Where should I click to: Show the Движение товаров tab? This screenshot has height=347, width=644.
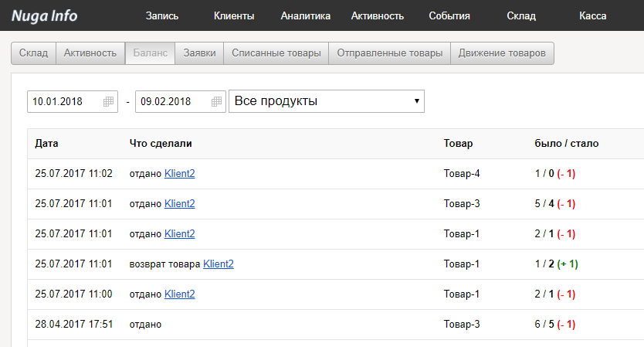pyautogui.click(x=502, y=53)
